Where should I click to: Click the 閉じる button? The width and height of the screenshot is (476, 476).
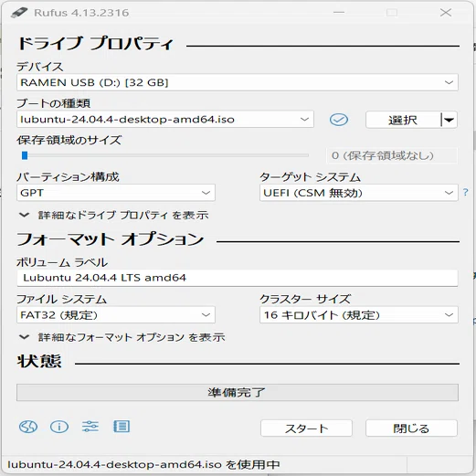coord(411,428)
